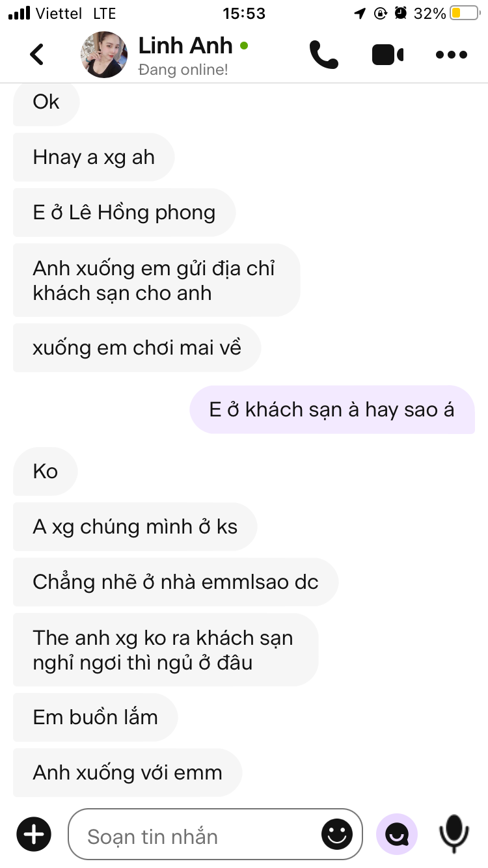Start a video call with Linh Anh

pos(388,55)
